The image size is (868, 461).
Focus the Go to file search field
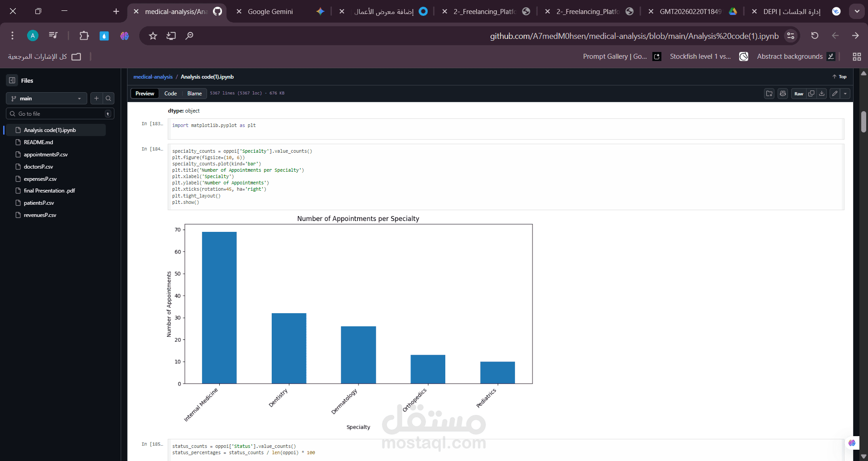tap(60, 114)
